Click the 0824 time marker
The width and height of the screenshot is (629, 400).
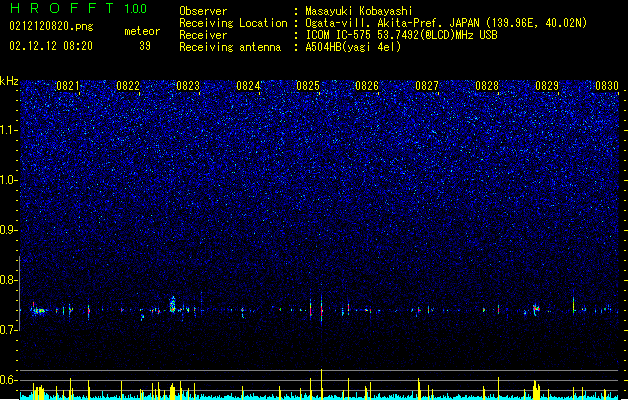[248, 86]
